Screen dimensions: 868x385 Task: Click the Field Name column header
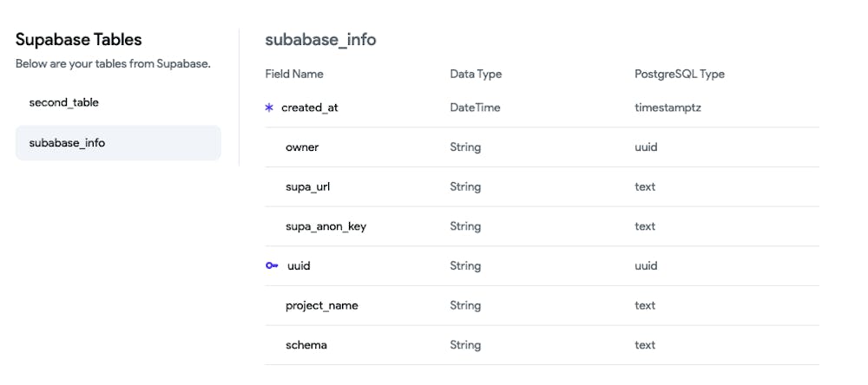(294, 74)
